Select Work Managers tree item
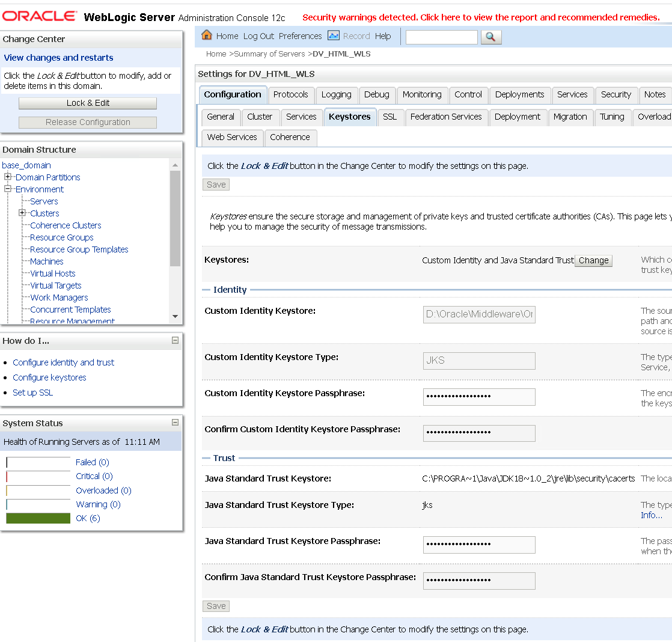The height and width of the screenshot is (642, 672). pos(59,298)
